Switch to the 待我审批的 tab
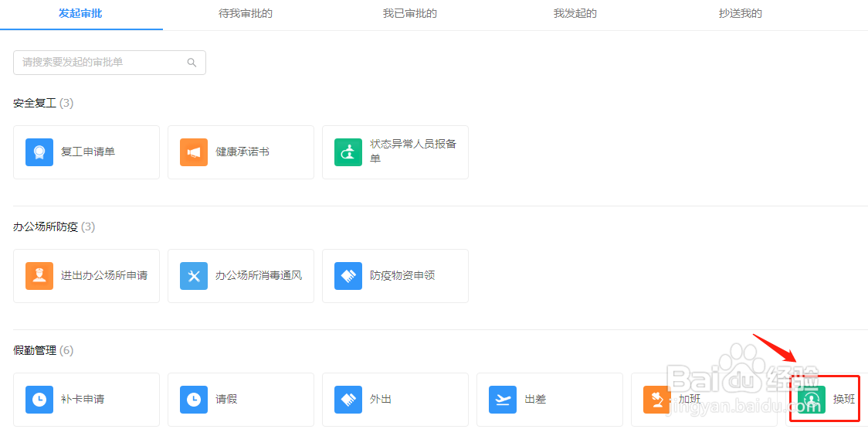The width and height of the screenshot is (868, 436). [246, 14]
